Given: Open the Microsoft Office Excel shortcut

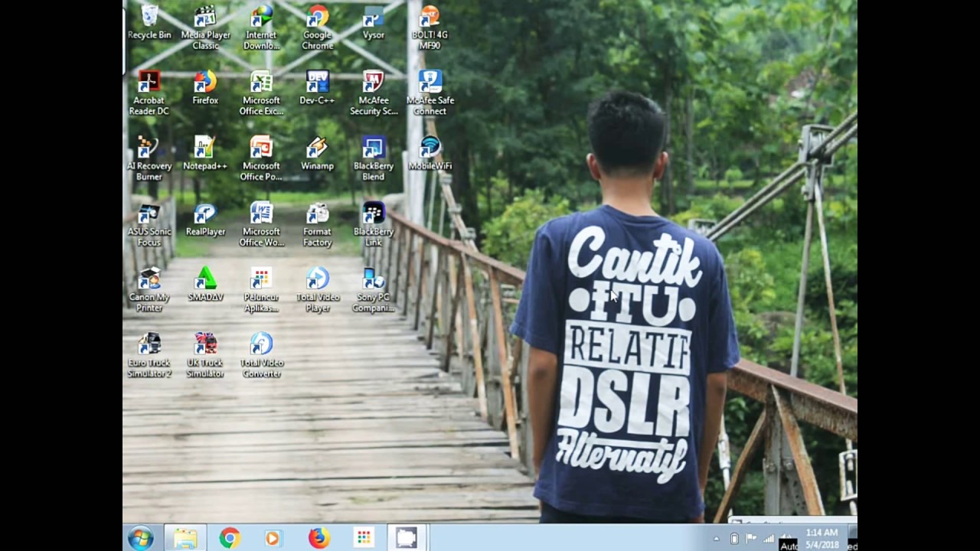Looking at the screenshot, I should pos(261,93).
